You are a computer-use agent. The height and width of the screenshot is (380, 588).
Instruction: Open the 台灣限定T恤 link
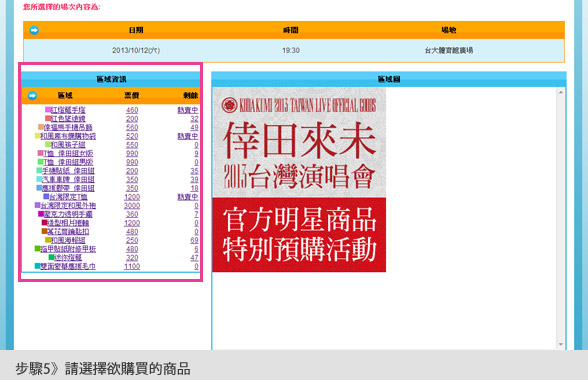point(68,197)
